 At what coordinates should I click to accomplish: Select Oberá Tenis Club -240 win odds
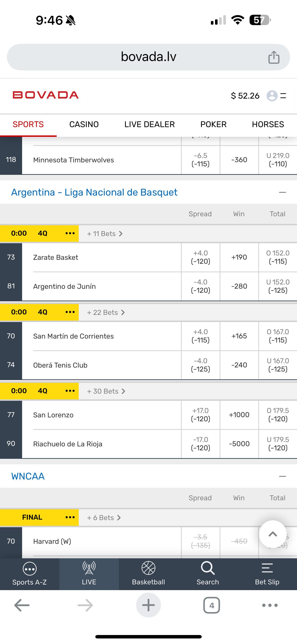pos(239,365)
